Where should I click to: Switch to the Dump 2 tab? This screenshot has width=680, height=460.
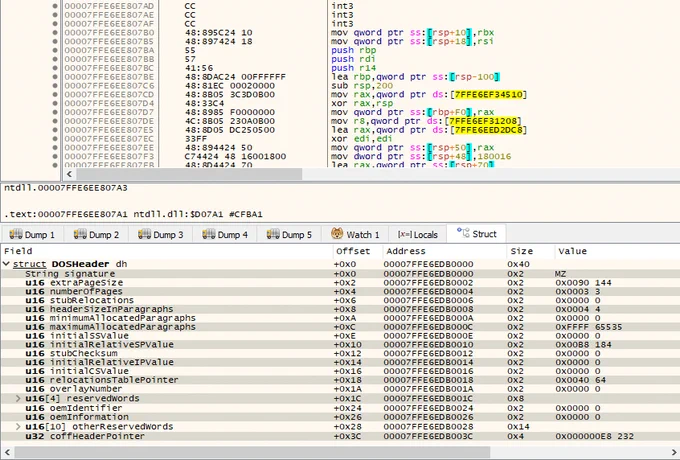tap(96, 235)
